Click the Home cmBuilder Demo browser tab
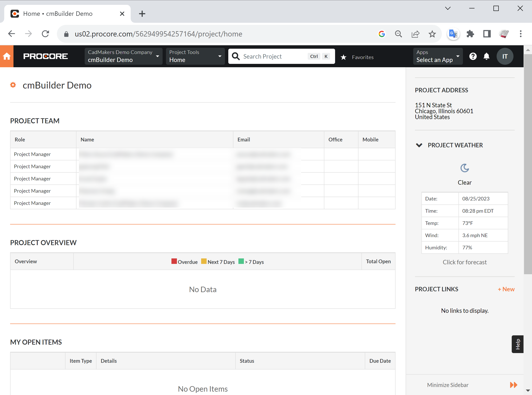This screenshot has width=532, height=395. pyautogui.click(x=57, y=14)
